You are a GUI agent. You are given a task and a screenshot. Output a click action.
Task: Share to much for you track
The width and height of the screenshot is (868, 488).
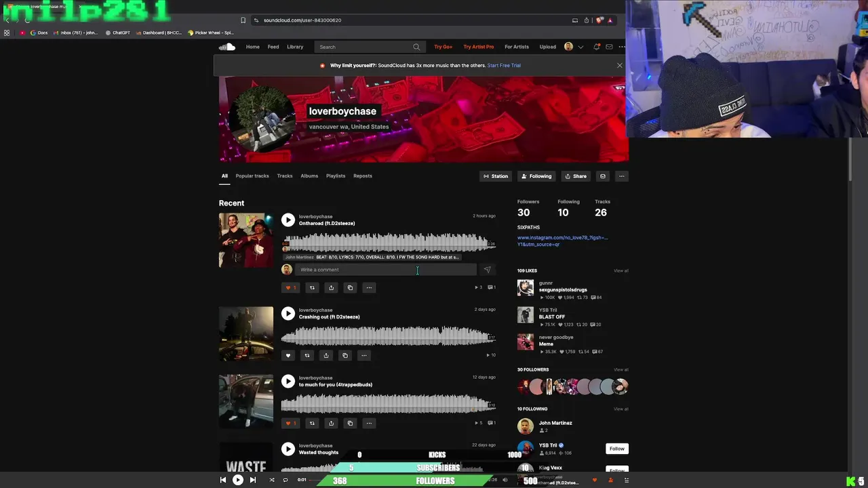click(331, 423)
